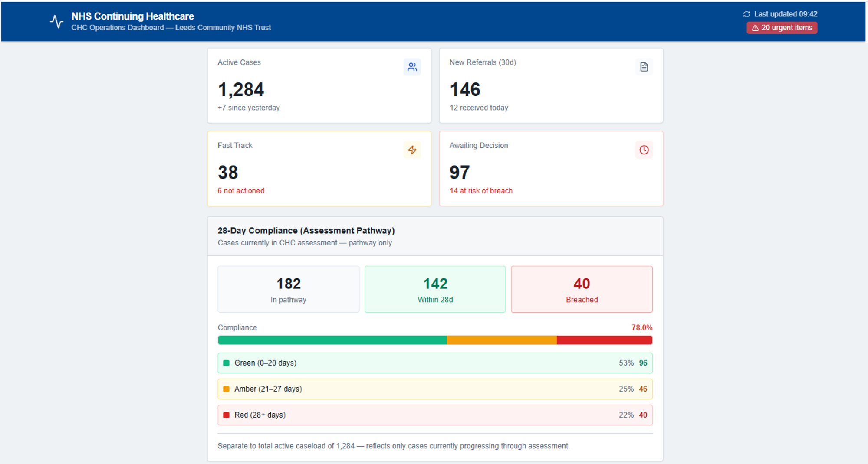Click the '6 not actioned' warning text
Image resolution: width=868 pixels, height=464 pixels.
tap(241, 191)
